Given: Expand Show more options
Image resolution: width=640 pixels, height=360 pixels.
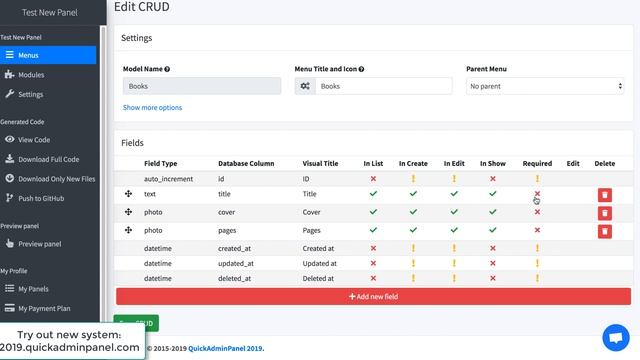Looking at the screenshot, I should 152,107.
